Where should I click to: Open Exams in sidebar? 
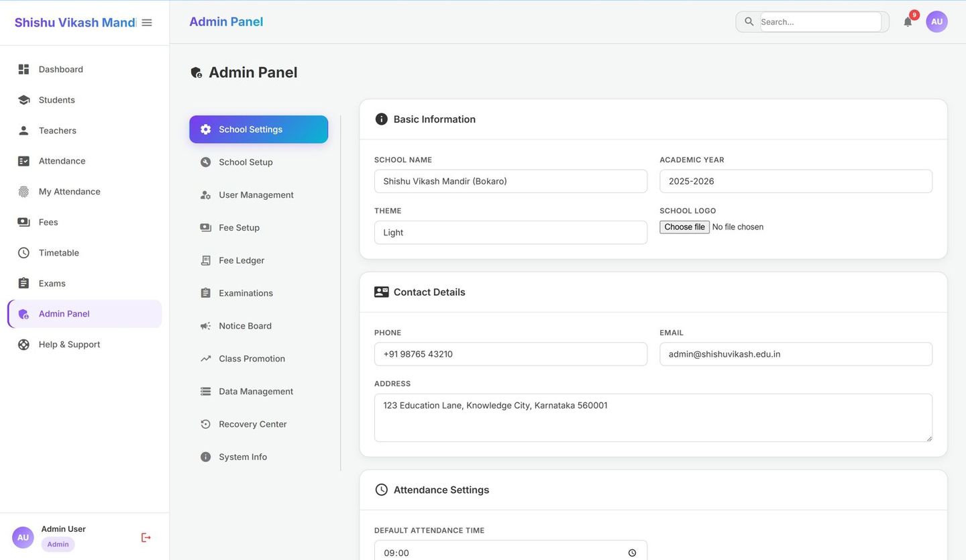[85, 283]
